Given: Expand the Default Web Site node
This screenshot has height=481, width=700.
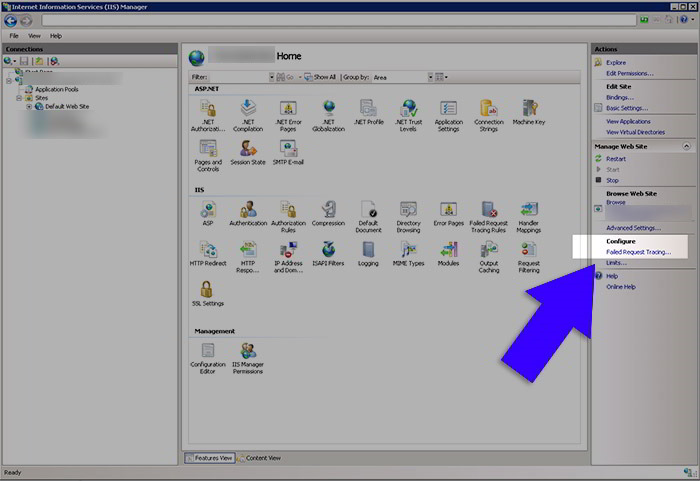Looking at the screenshot, I should (x=29, y=107).
